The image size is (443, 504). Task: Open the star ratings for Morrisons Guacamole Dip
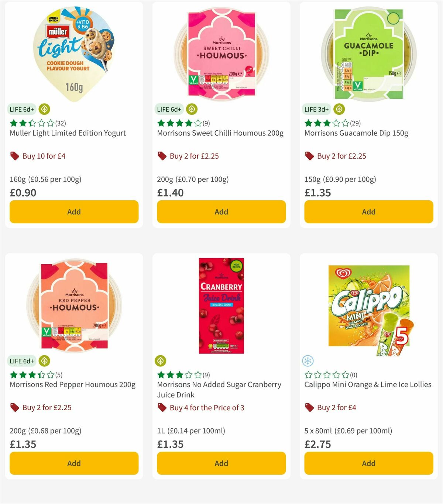327,123
